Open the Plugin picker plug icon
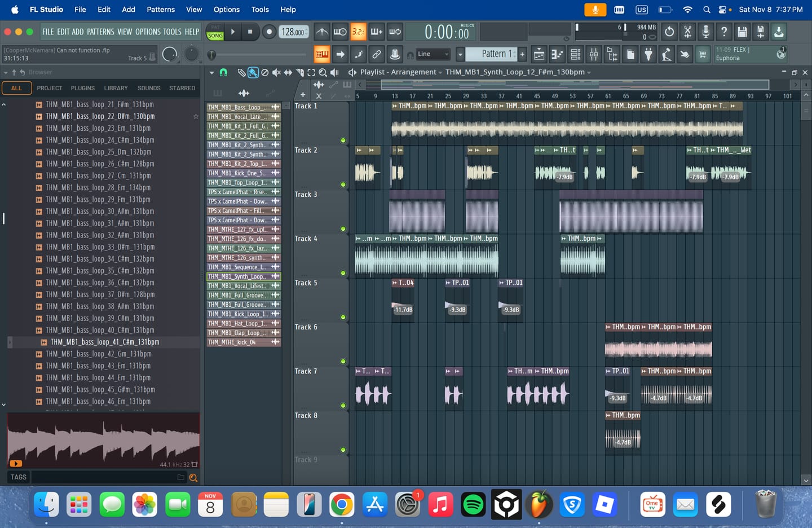This screenshot has height=528, width=812. [648, 54]
